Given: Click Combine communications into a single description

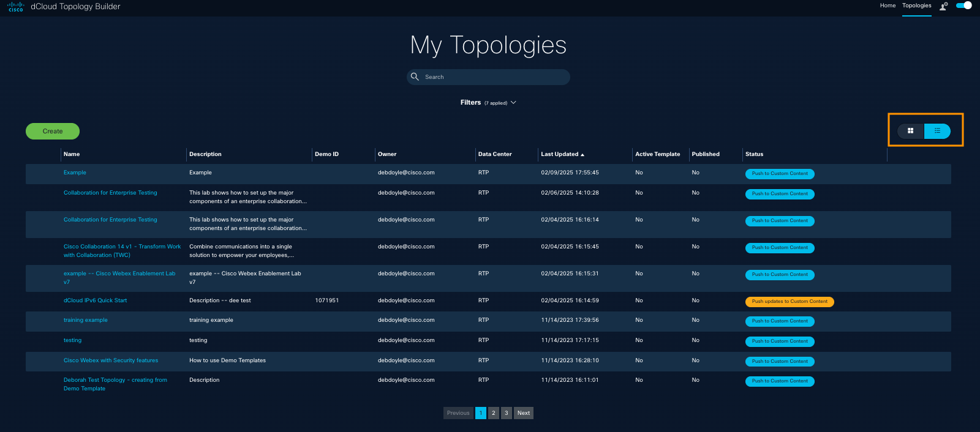Looking at the screenshot, I should coord(242,251).
